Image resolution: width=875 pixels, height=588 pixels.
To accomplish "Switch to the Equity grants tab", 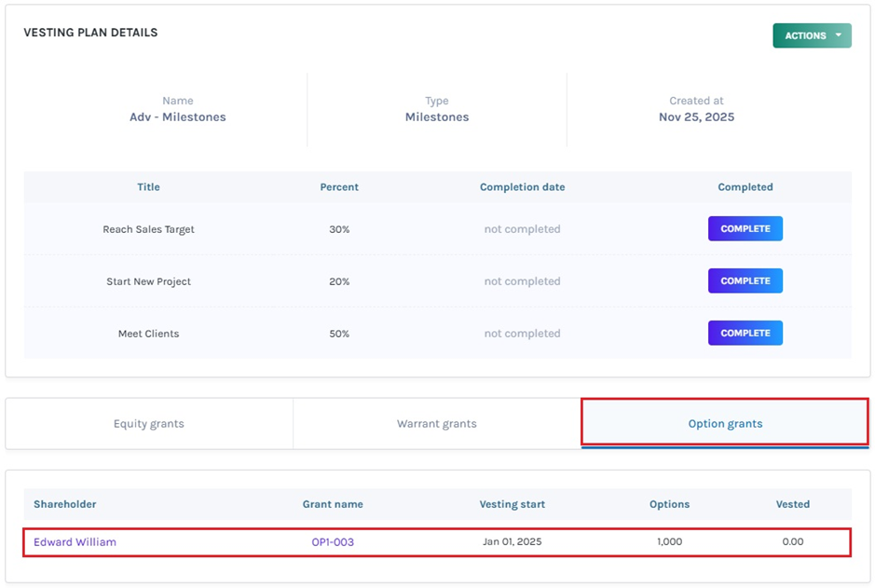I will pyautogui.click(x=149, y=424).
